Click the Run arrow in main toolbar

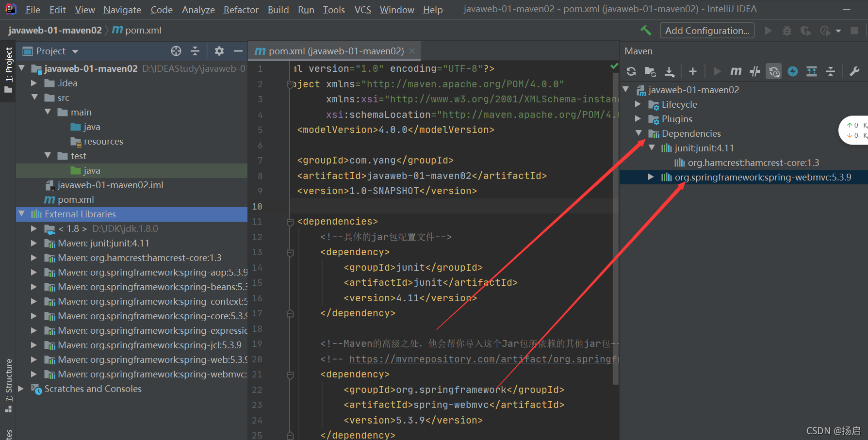[x=769, y=31]
